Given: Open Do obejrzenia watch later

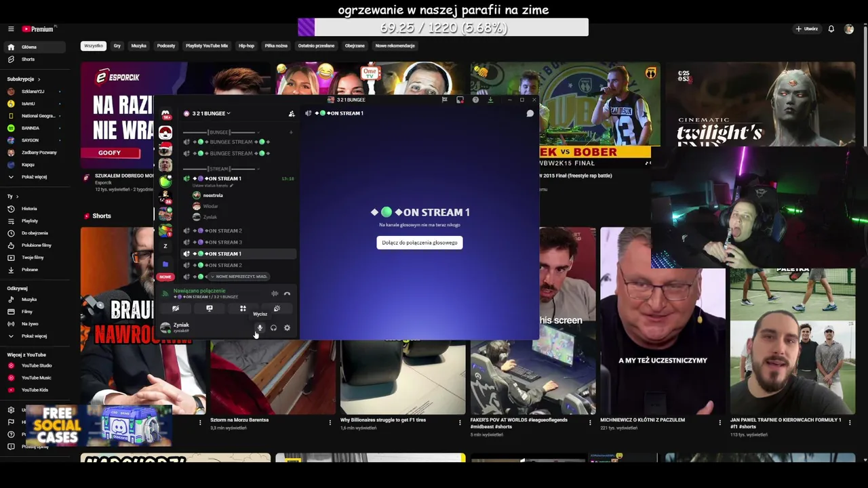Looking at the screenshot, I should point(35,233).
